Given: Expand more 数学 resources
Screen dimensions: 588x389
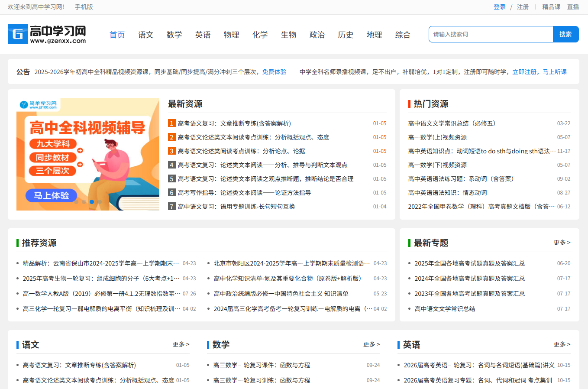Looking at the screenshot, I should pos(371,344).
